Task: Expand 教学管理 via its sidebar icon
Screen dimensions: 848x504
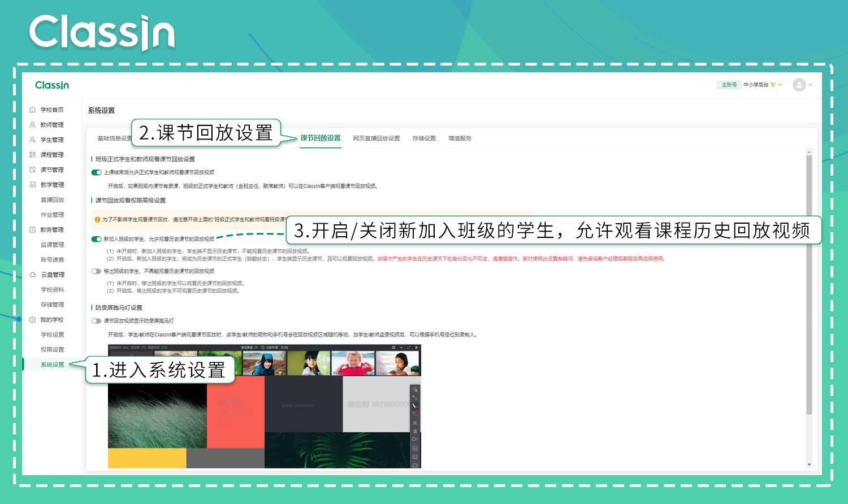Action: click(32, 185)
